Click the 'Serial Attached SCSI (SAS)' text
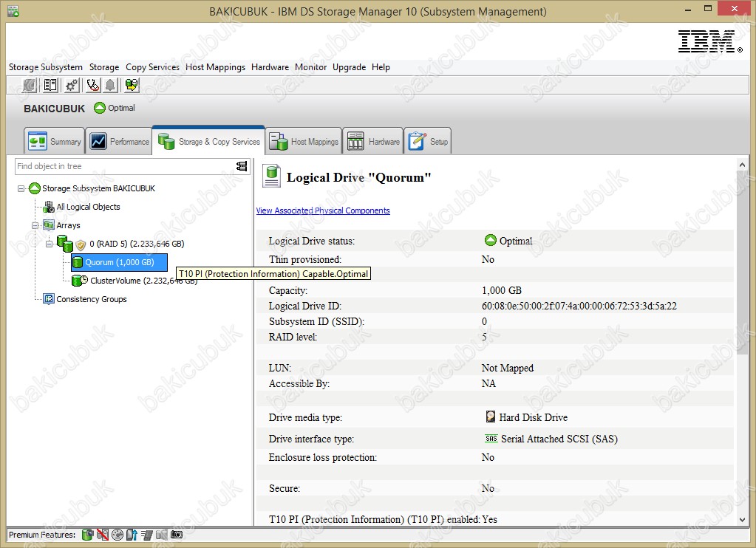Screen dimensions: 756x548 point(559,439)
